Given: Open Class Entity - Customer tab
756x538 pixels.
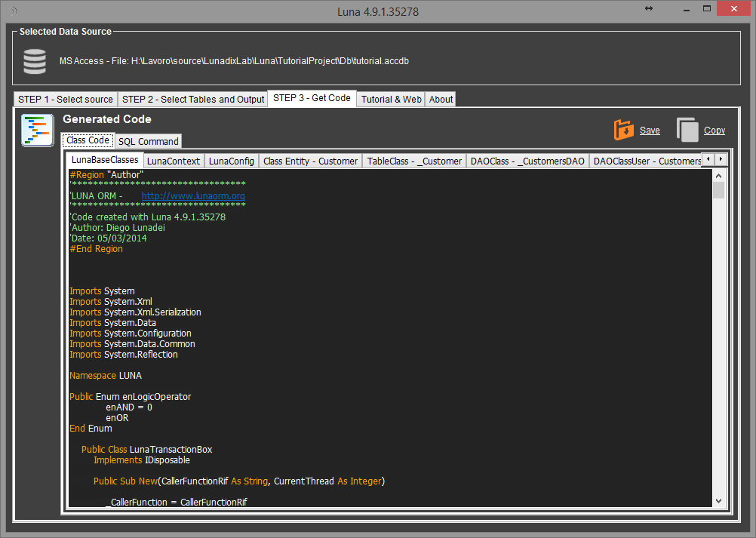Looking at the screenshot, I should 311,161.
